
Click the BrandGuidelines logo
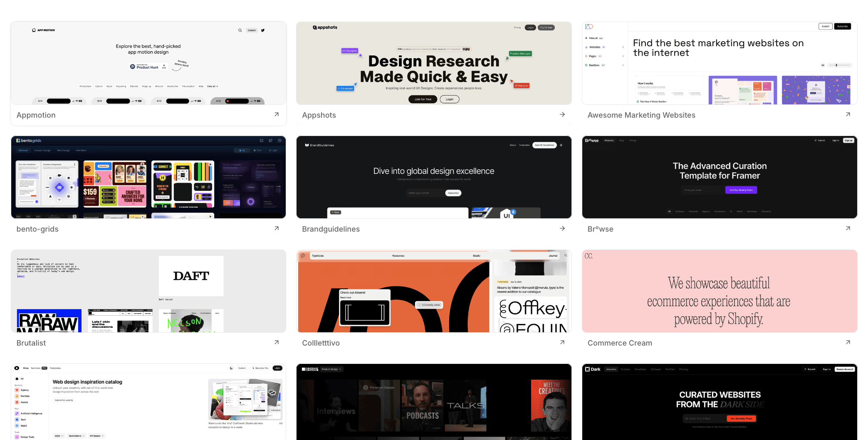[x=319, y=145]
